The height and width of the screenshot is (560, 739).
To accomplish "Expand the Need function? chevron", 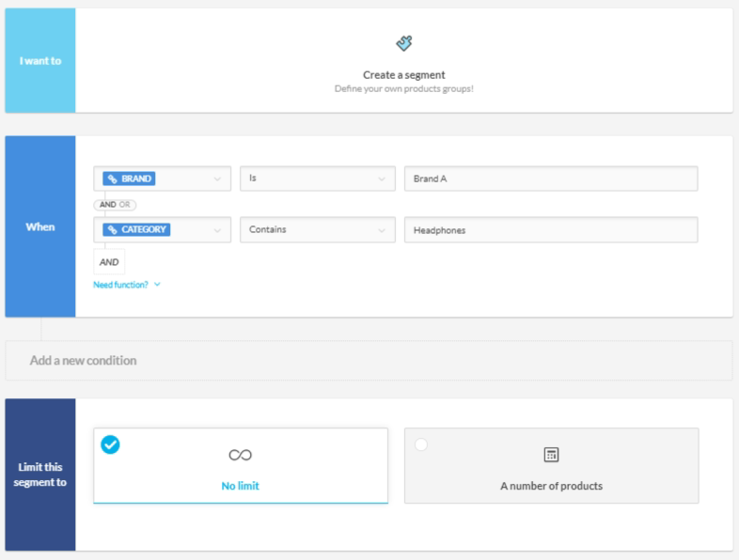I will [x=157, y=285].
